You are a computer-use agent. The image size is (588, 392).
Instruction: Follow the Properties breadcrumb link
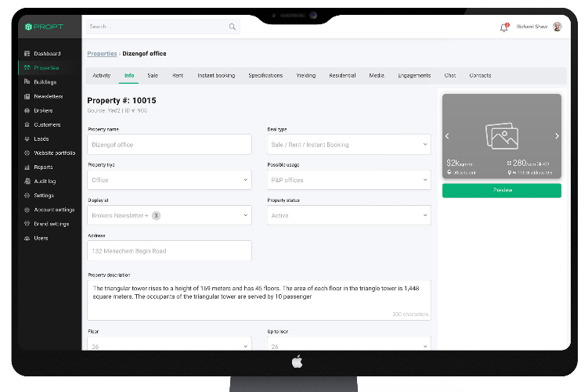[102, 53]
